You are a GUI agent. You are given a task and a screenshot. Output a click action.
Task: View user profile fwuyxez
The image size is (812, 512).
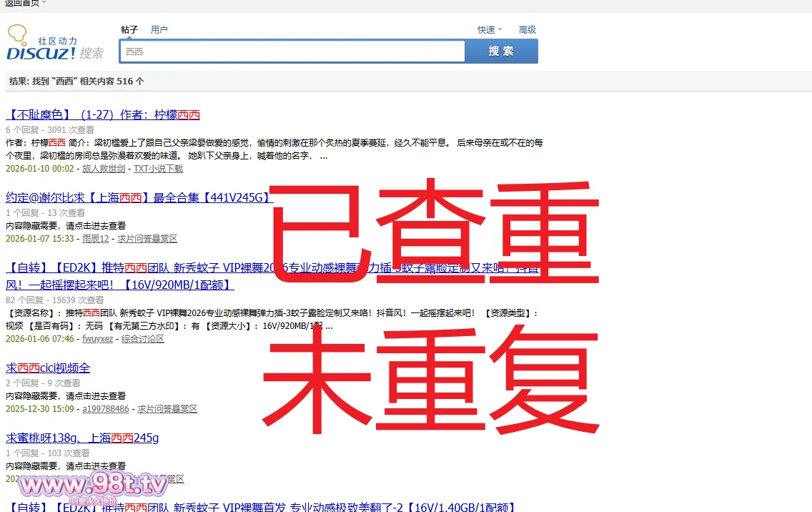tap(97, 339)
